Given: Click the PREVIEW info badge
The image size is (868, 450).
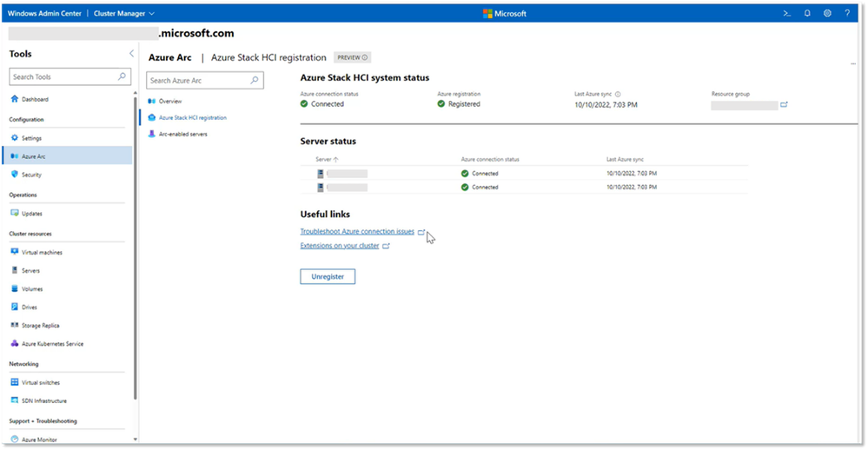Looking at the screenshot, I should (x=353, y=57).
